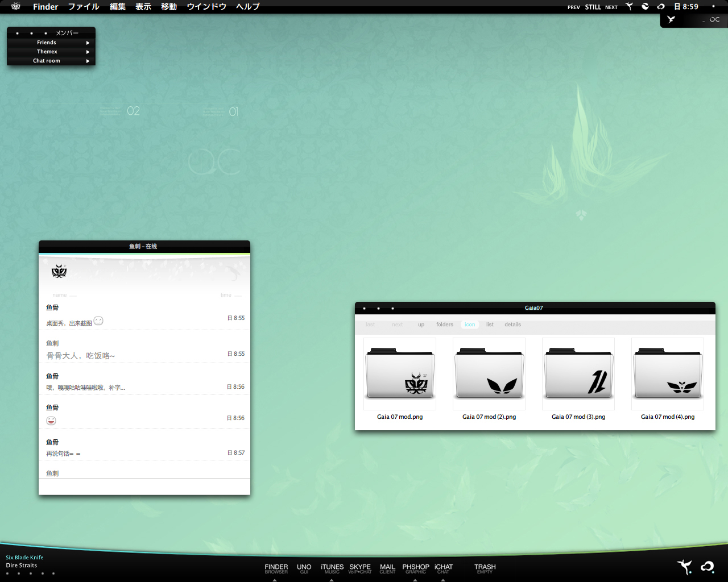The height and width of the screenshot is (582, 728).
Task: Open SKYPE from the dock
Action: (x=360, y=568)
